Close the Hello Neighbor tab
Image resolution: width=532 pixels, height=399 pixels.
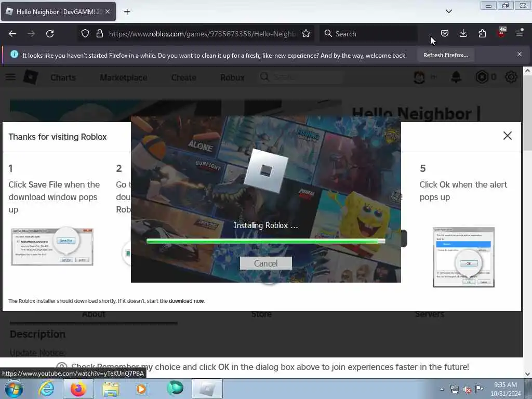(108, 11)
